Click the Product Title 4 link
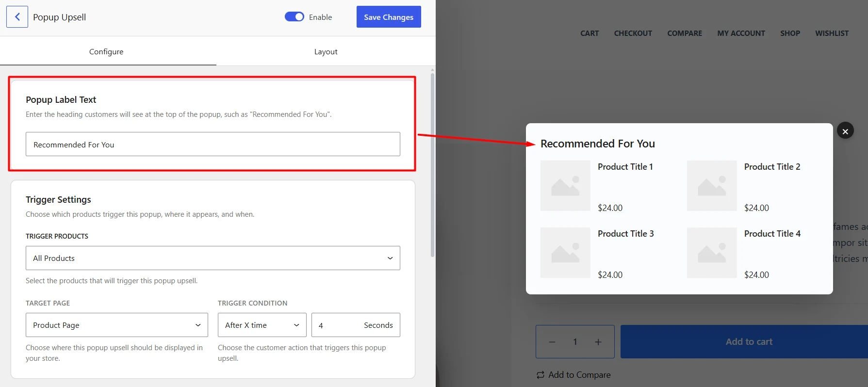868x387 pixels. tap(772, 234)
